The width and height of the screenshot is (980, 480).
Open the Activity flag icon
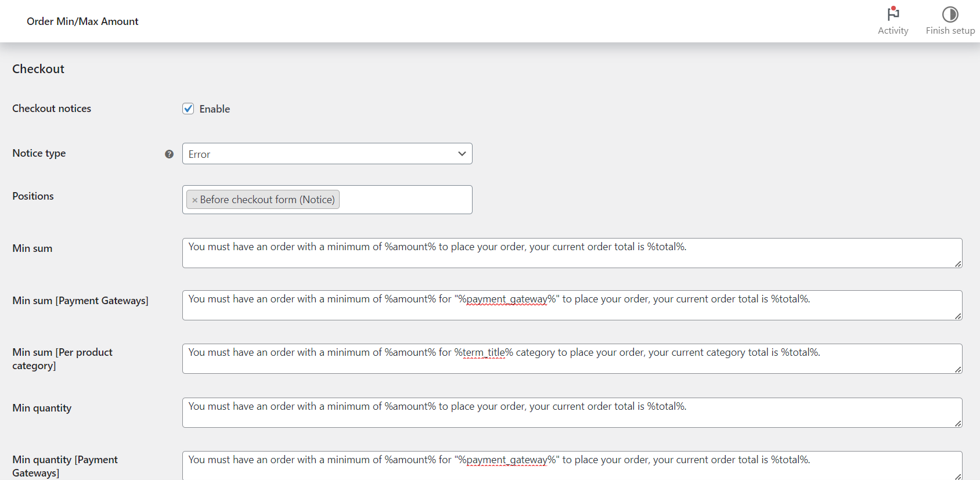pos(893,13)
